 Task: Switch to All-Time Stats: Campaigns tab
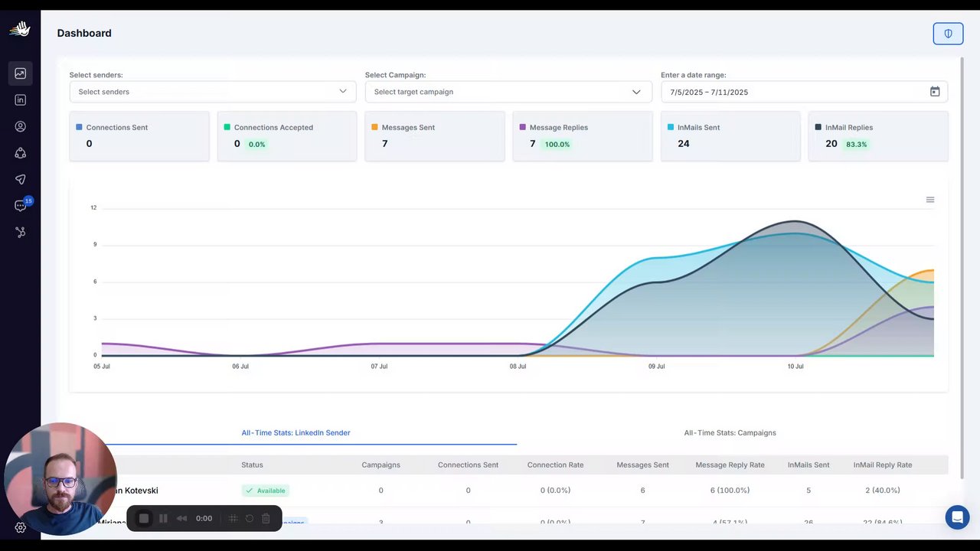click(x=730, y=433)
